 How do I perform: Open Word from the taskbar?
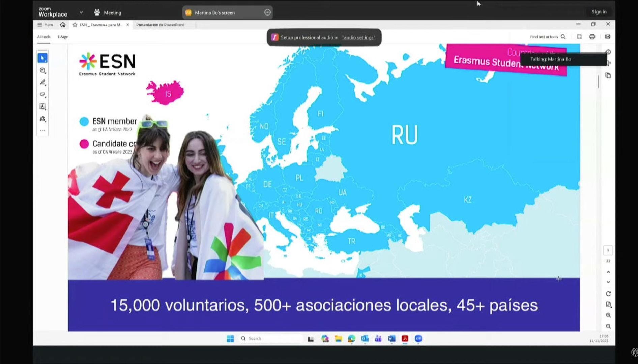391,339
